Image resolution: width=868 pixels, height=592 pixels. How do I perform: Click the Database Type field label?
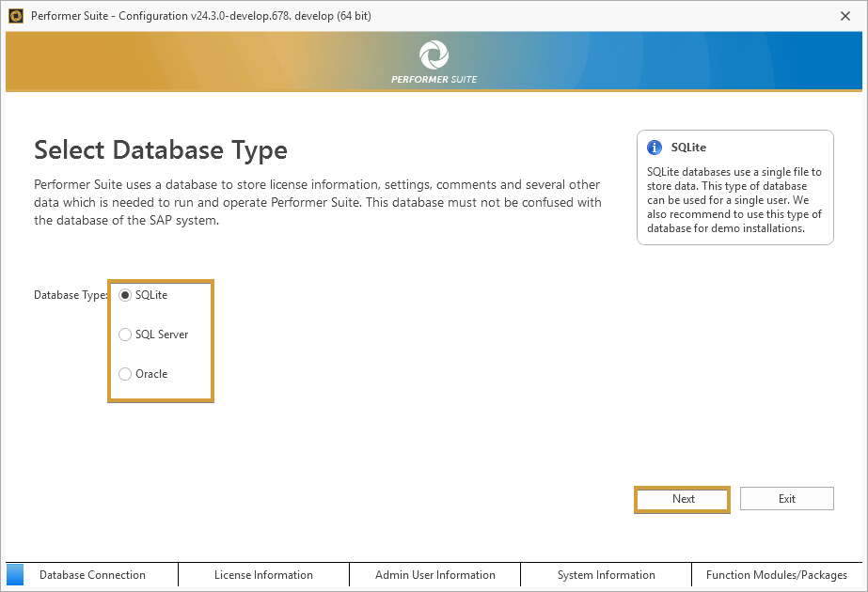coord(71,295)
